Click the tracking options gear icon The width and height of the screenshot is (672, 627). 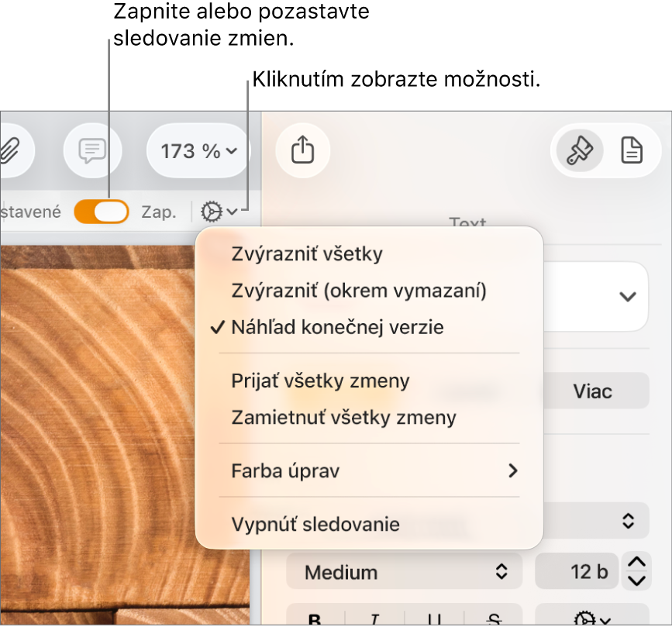[x=219, y=212]
